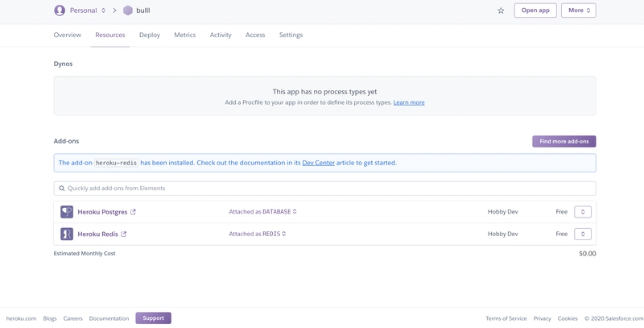Click Find more add-ons button
This screenshot has width=644, height=328.
(564, 141)
